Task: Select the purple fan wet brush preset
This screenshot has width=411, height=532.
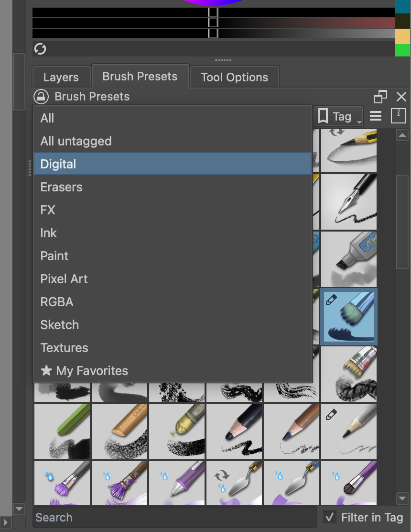Action: click(62, 483)
